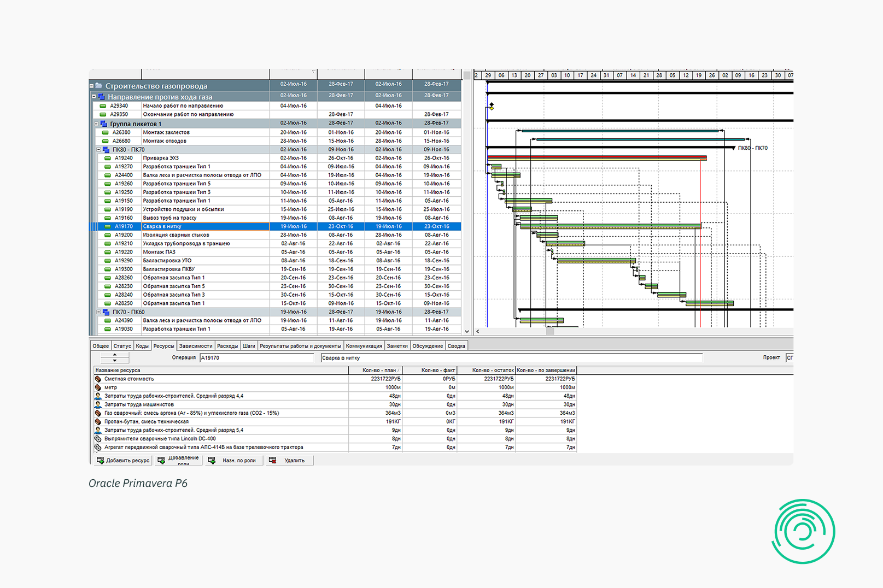Click the WBS icon of Направление против хода газа

tap(101, 97)
